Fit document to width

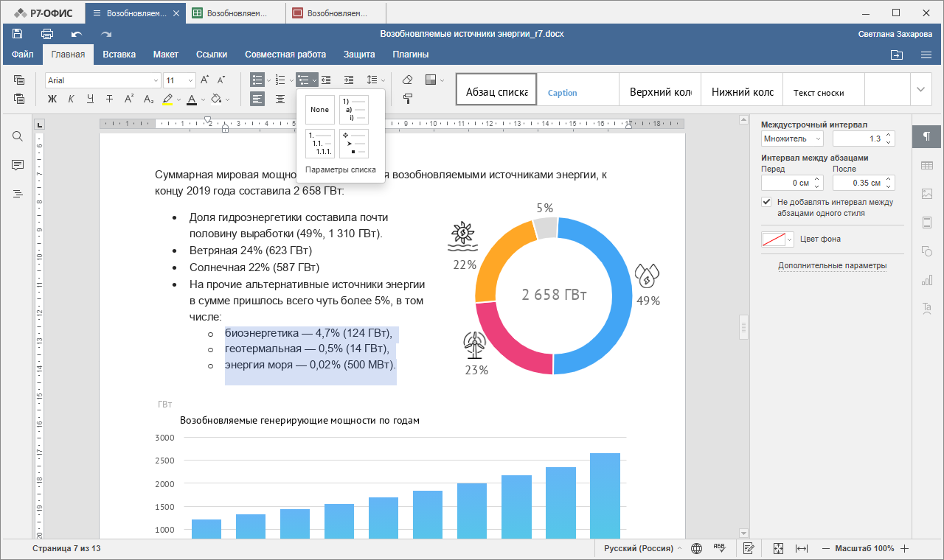802,548
